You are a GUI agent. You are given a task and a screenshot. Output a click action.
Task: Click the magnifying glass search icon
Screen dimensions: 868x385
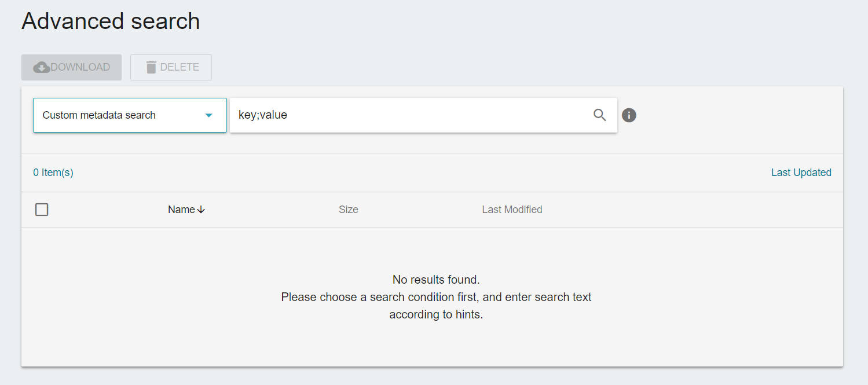coord(600,115)
